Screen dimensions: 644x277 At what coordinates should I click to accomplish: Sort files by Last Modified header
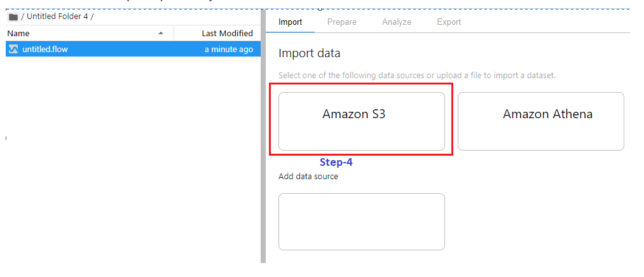coord(227,33)
